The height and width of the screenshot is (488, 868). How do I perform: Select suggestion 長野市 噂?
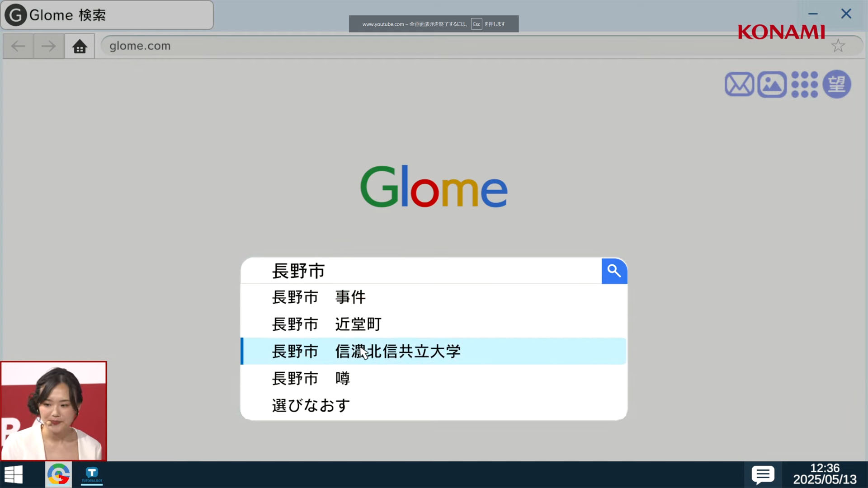(x=434, y=378)
